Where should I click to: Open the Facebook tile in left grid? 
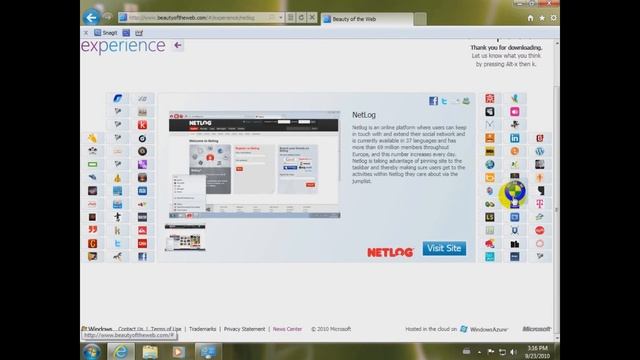pyautogui.click(x=142, y=256)
